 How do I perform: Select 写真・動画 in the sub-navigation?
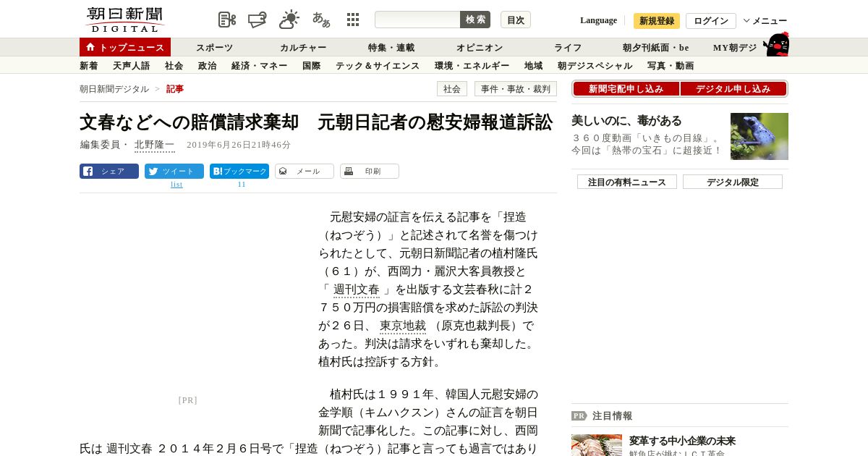click(671, 66)
